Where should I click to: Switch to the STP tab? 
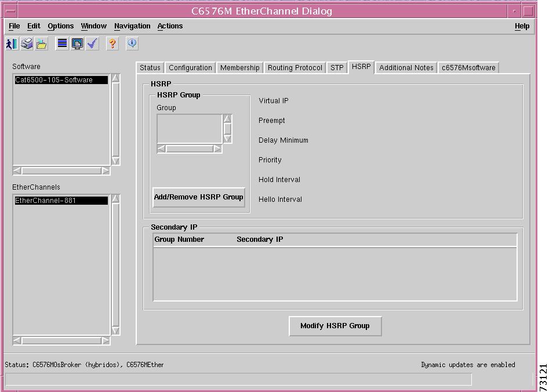[x=337, y=68]
